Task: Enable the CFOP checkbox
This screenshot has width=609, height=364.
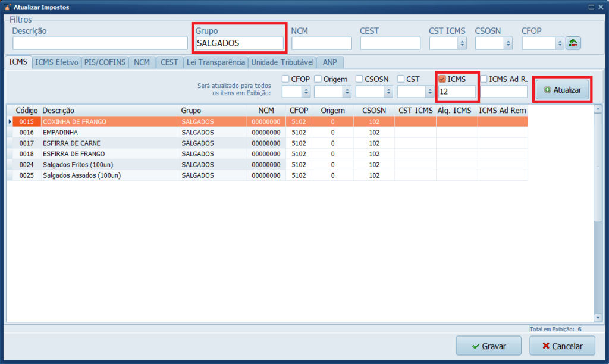Action: (x=285, y=79)
